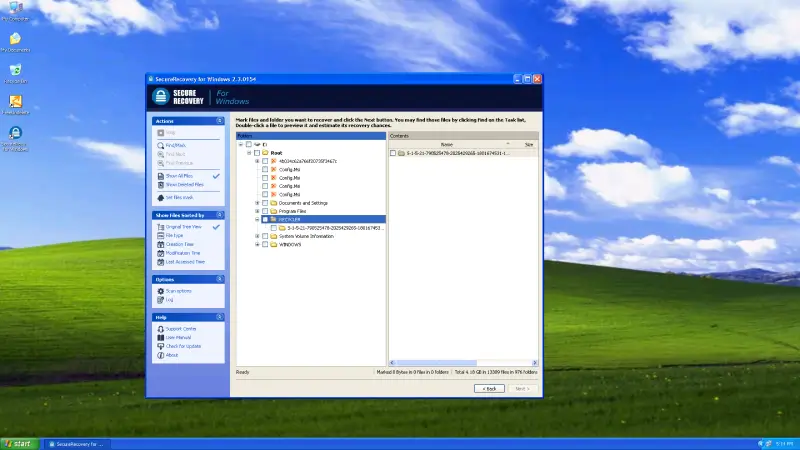Viewport: 800px width, 450px height.
Task: Expand the Program Files node
Action: [x=257, y=211]
